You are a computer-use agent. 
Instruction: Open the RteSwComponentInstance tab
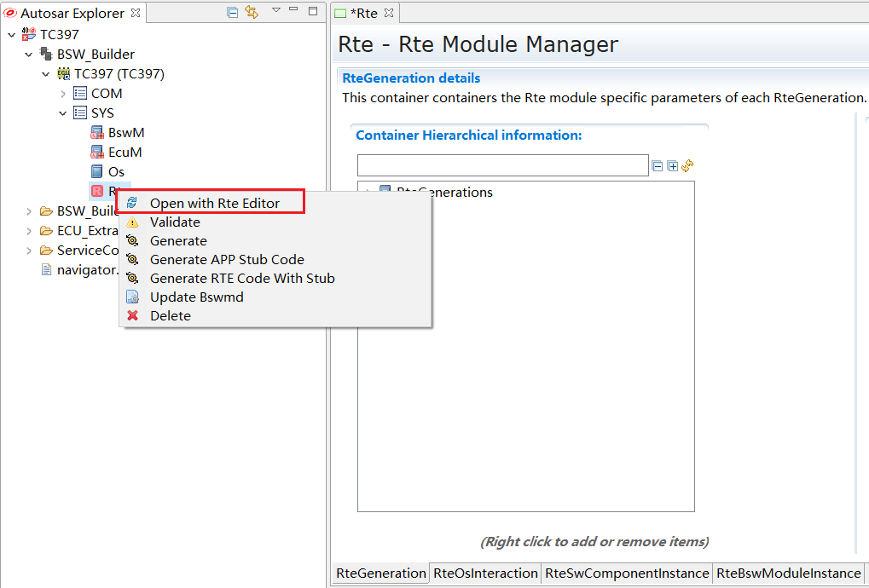tap(626, 574)
